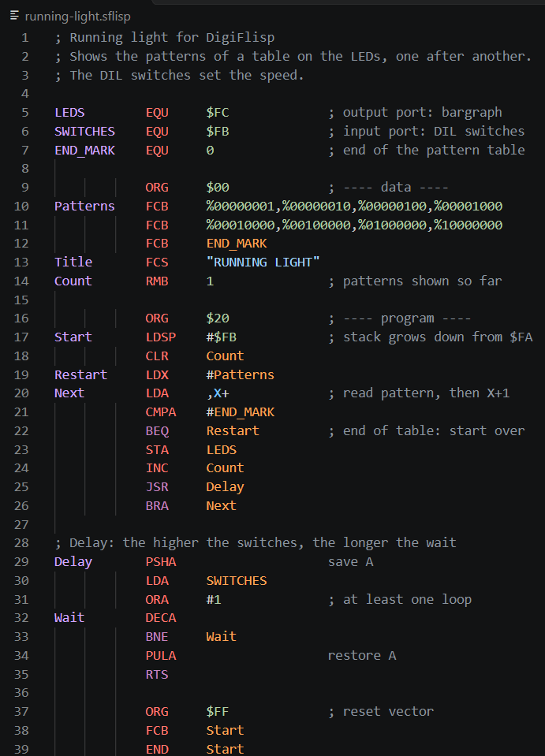Click the PSHA instruction

161,562
